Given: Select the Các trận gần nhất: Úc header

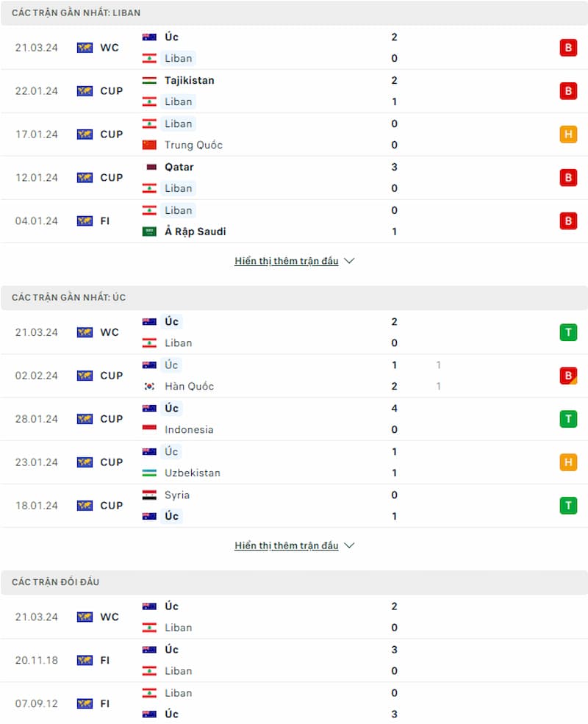Looking at the screenshot, I should click(294, 298).
